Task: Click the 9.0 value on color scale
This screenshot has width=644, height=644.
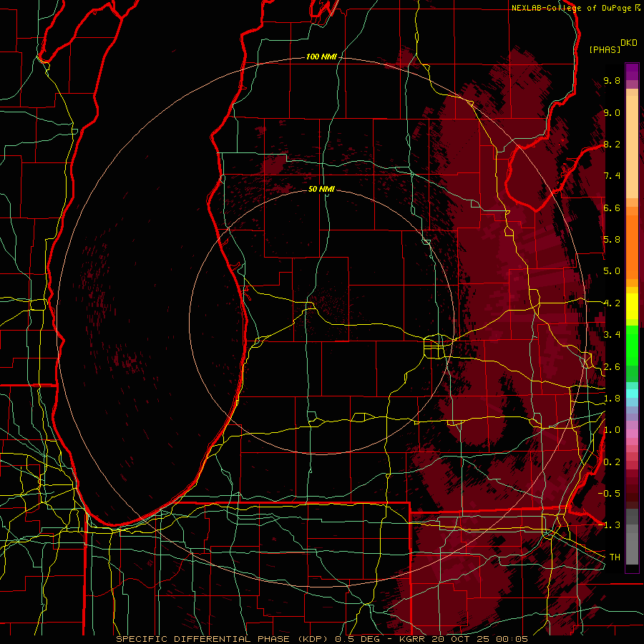Action: 612,112
